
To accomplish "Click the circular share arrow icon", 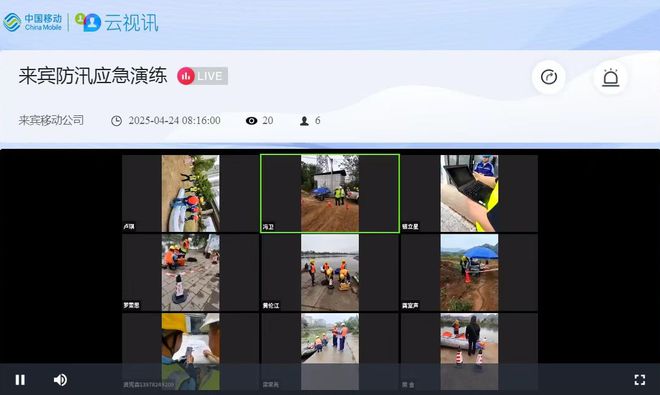I will pyautogui.click(x=548, y=77).
